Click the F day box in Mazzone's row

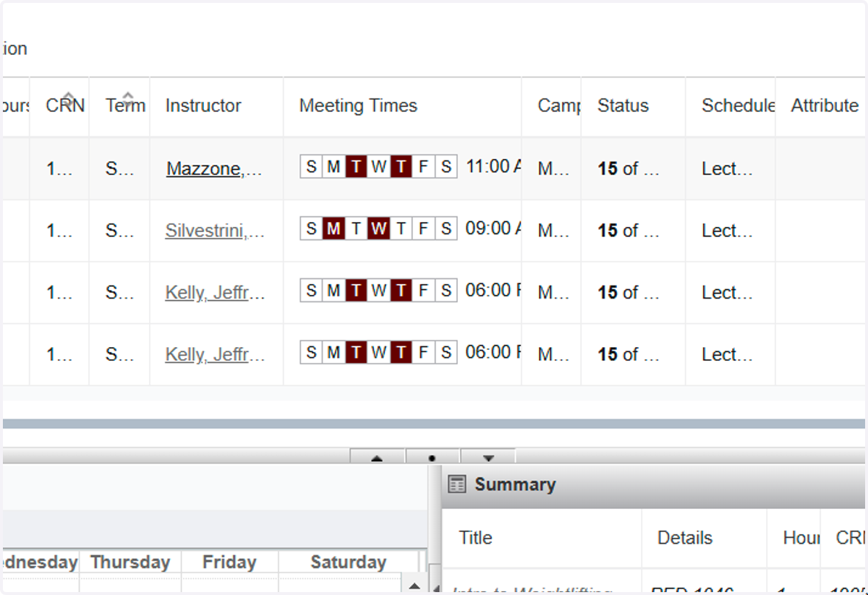423,167
